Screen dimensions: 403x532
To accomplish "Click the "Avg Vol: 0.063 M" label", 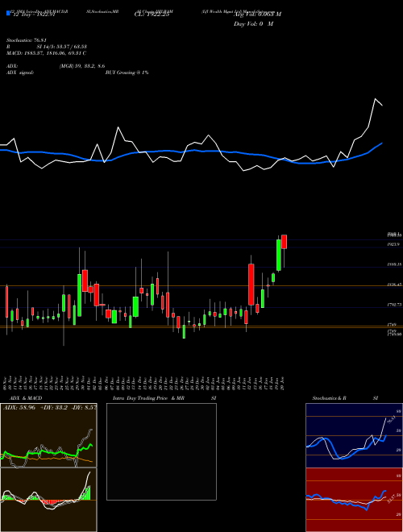I will [257, 15].
